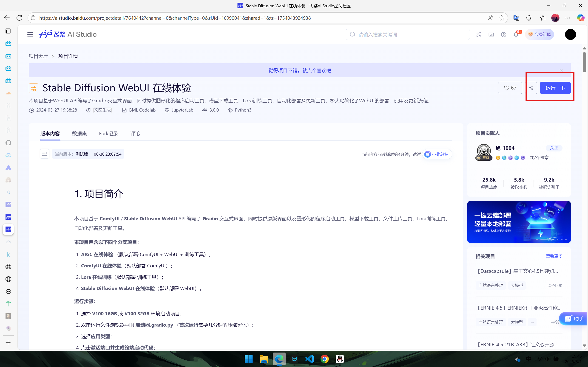The height and width of the screenshot is (367, 588).
Task: Like the project with the heart button
Action: 510,88
